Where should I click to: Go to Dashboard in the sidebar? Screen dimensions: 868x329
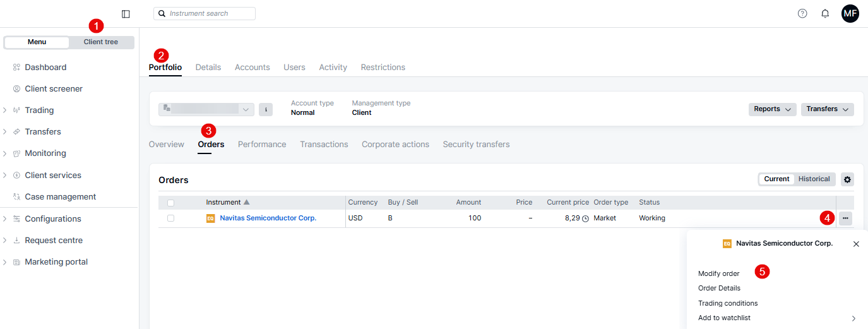coord(45,68)
